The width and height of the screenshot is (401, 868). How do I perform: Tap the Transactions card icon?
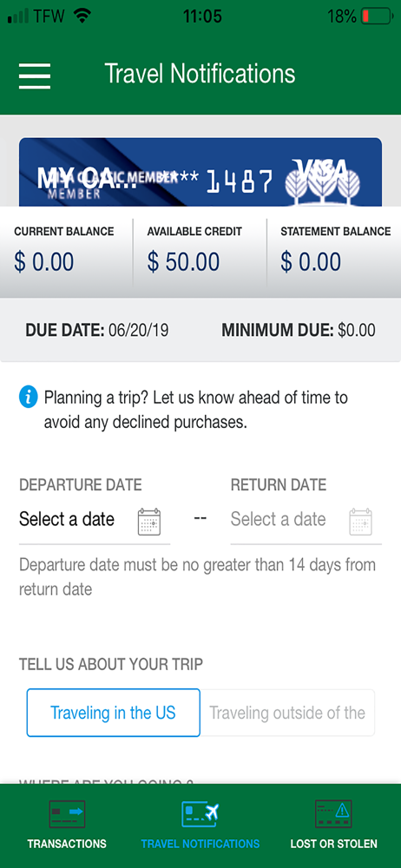tap(67, 814)
